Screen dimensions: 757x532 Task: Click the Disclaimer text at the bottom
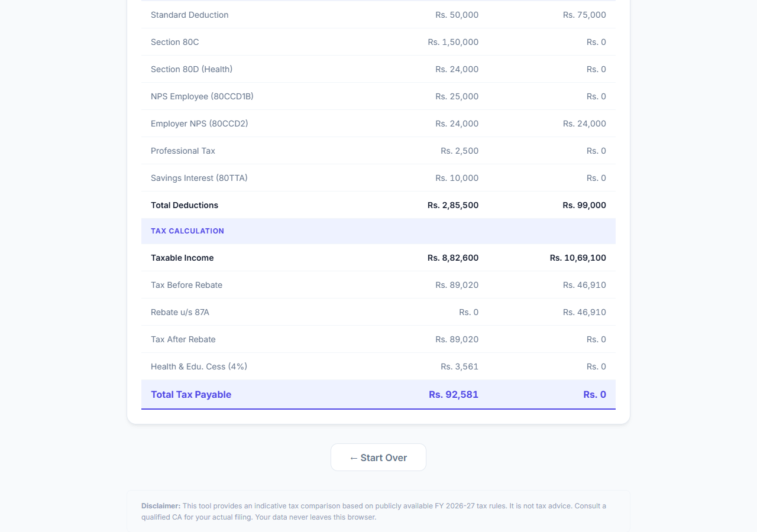374,511
